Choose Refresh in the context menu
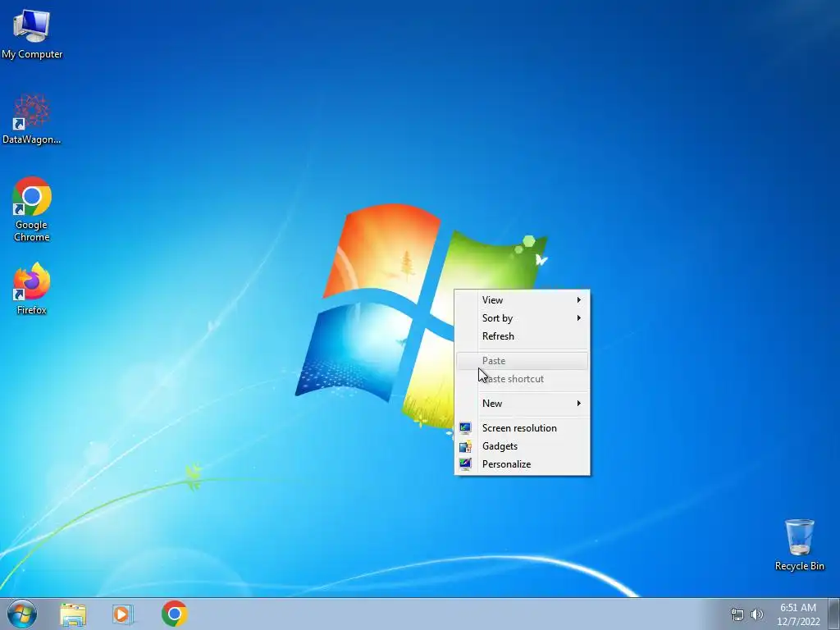Viewport: 840px width, 630px height. [x=523, y=336]
